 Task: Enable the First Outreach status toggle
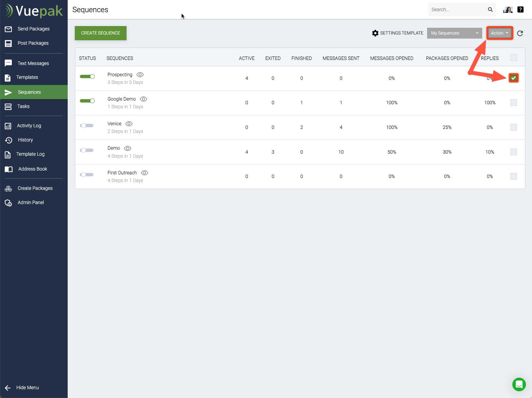[x=87, y=175]
